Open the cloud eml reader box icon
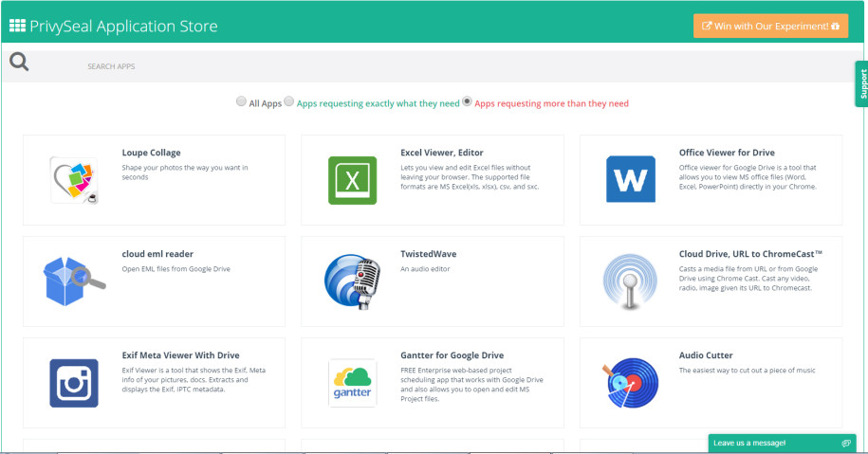This screenshot has width=868, height=454. 74,281
